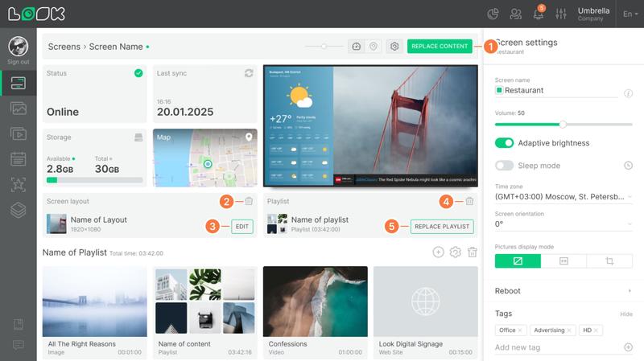
Task: Click the map pin in the Map card
Action: coord(249,137)
